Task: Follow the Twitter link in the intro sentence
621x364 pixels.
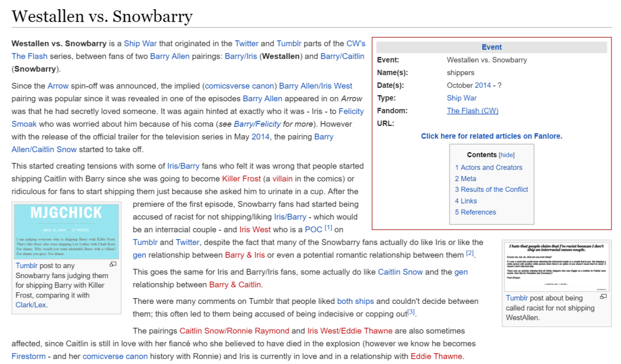Action: 247,43
